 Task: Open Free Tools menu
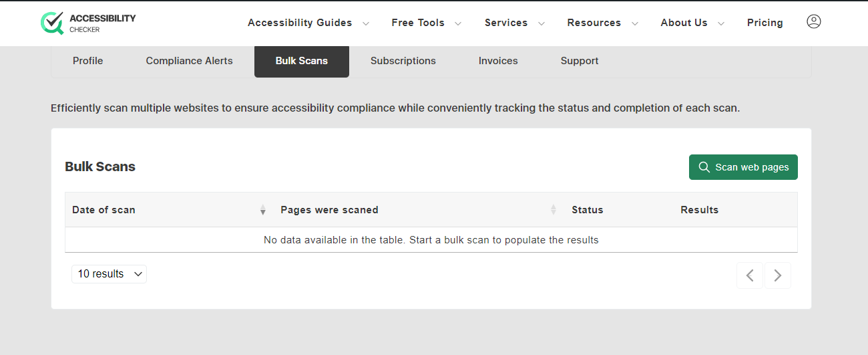(x=418, y=23)
